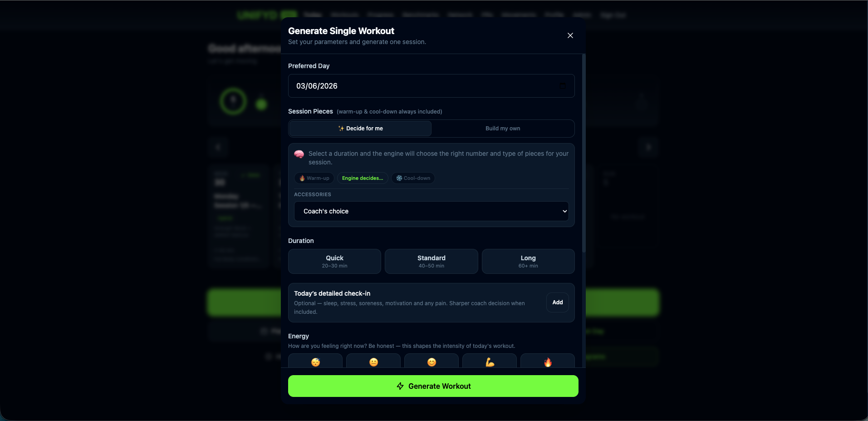The height and width of the screenshot is (421, 868).
Task: Click the 'Duration' section heading
Action: (301, 241)
